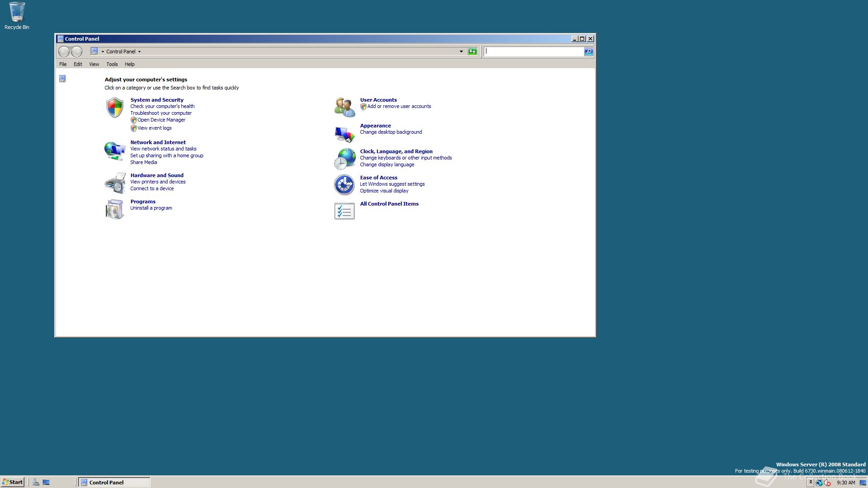Viewport: 868px width, 488px height.
Task: Click View network status and tasks
Action: click(163, 149)
